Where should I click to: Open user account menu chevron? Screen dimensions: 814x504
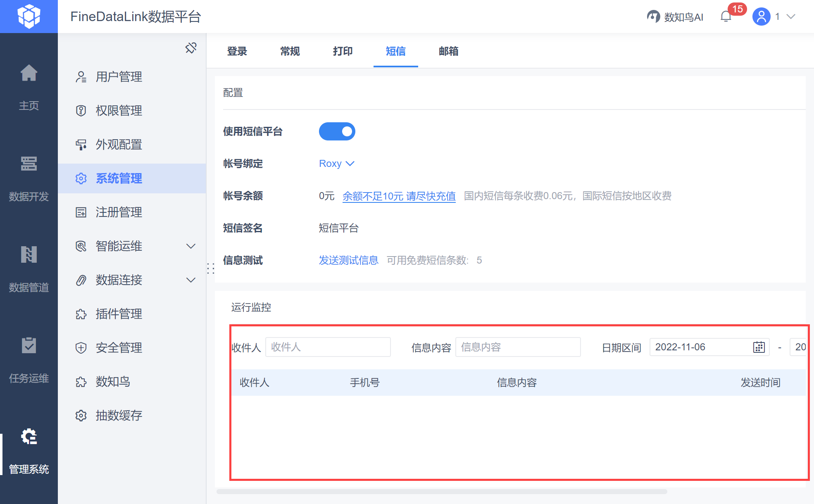[791, 17]
